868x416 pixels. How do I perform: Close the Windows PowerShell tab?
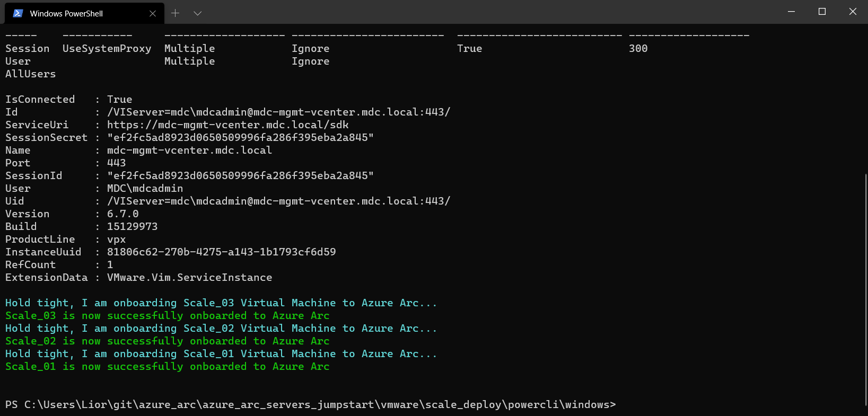pos(153,13)
